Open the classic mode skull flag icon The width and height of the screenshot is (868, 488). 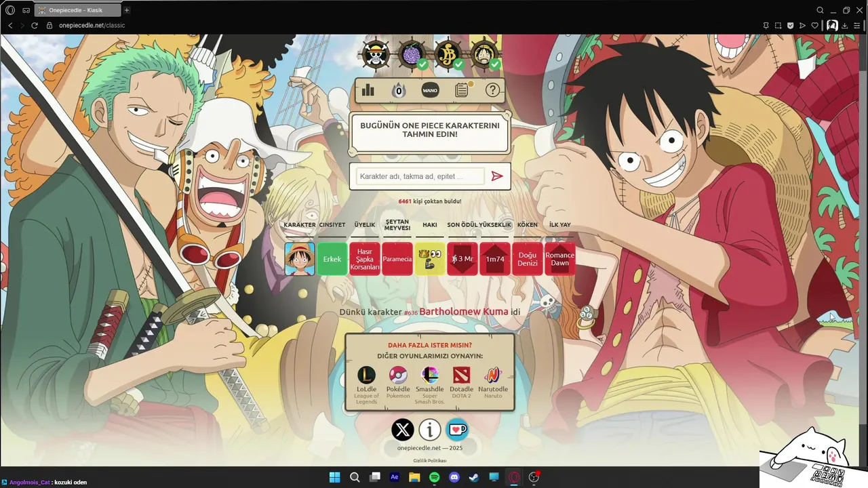pos(376,54)
